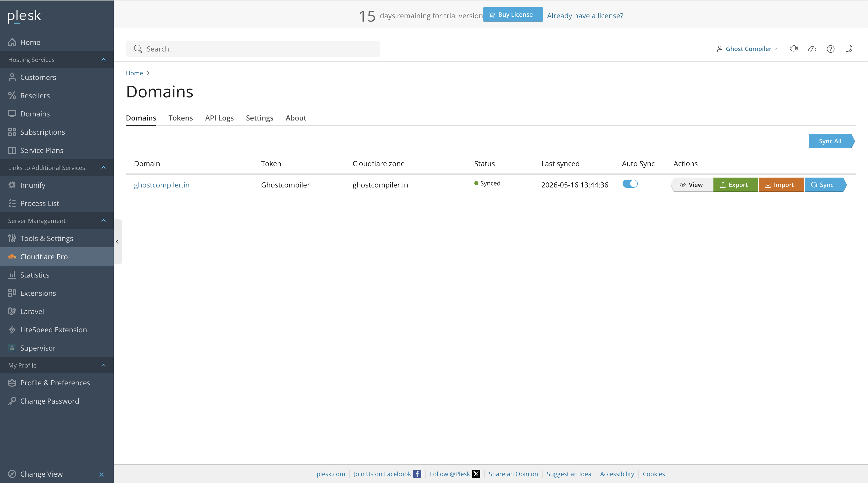Click Share an Opinion footer link

[513, 474]
